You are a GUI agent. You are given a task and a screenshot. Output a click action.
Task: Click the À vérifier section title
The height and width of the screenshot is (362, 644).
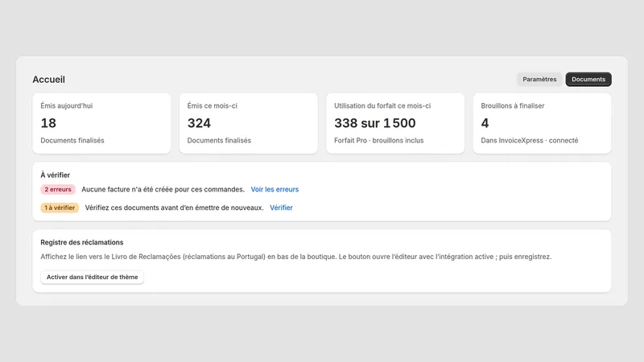click(x=55, y=175)
